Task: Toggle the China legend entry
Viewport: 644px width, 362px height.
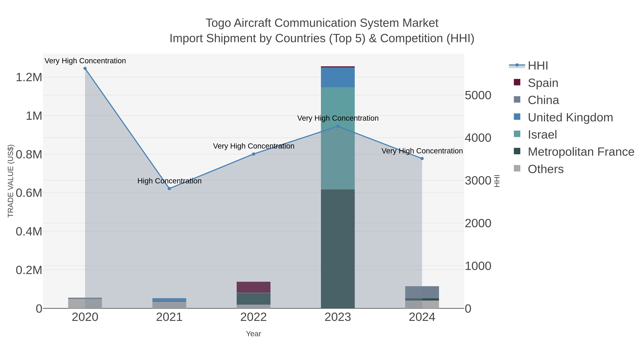Action: tap(536, 100)
